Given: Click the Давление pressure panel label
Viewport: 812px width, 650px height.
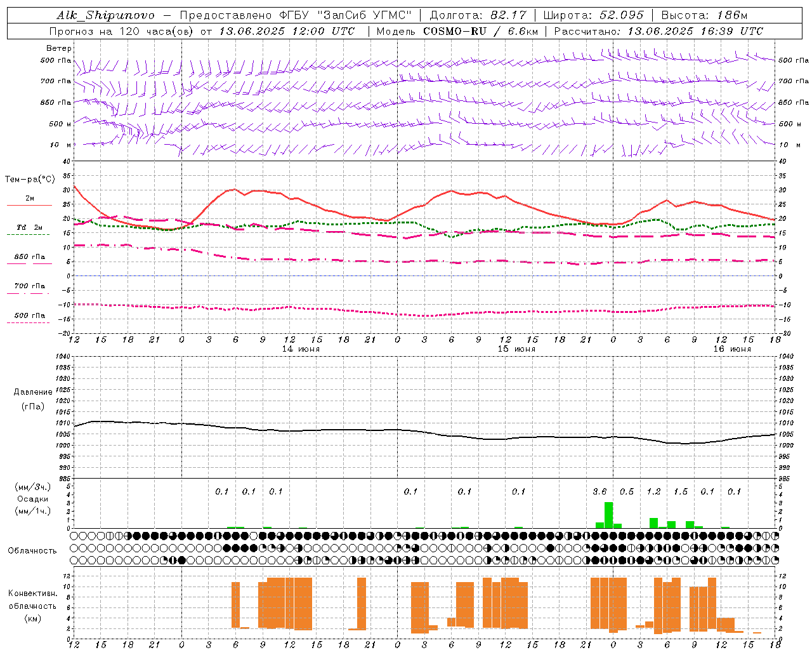Looking at the screenshot, I should (33, 392).
